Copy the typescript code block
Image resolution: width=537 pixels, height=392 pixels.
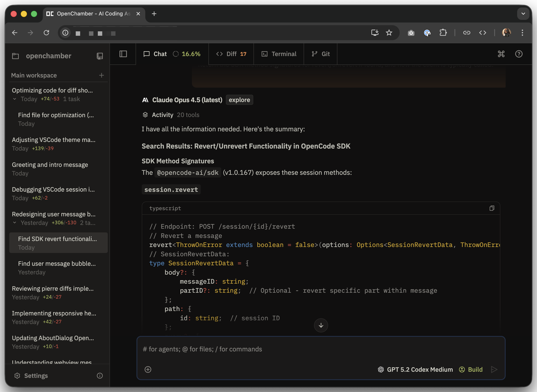pos(492,208)
